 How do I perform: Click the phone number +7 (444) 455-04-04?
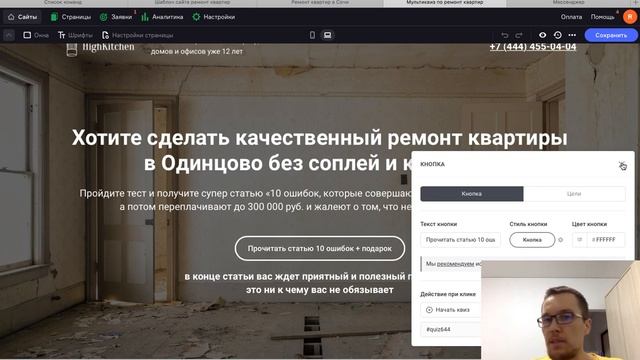[x=533, y=47]
